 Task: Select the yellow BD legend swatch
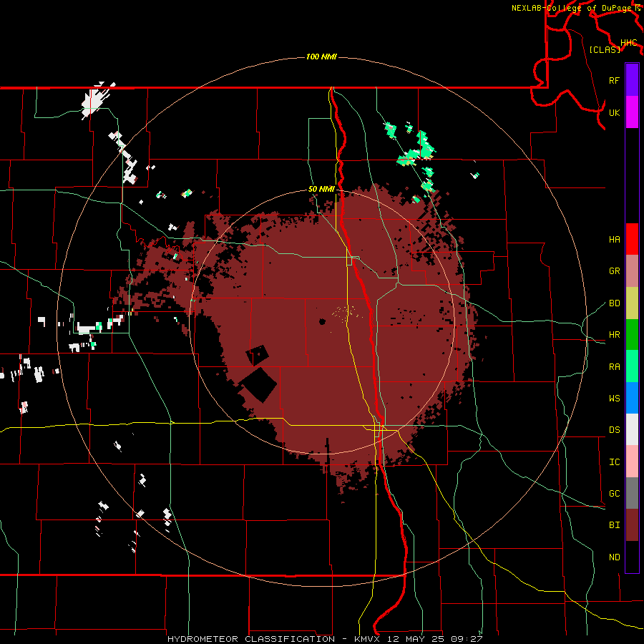632,303
